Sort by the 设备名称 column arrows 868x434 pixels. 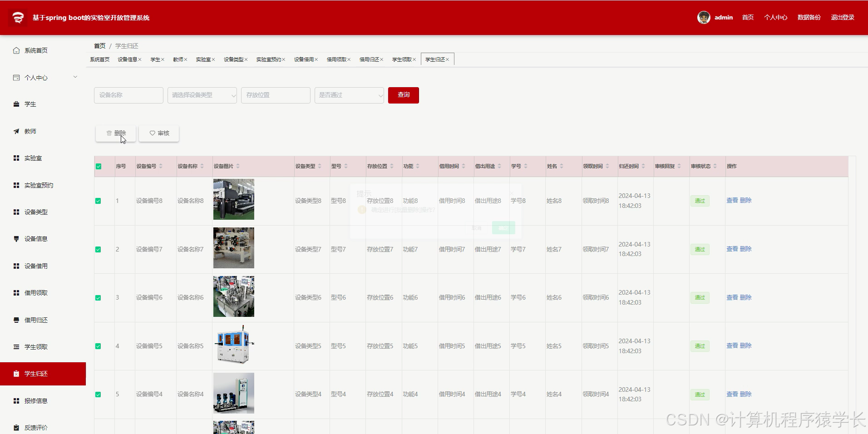tap(202, 166)
